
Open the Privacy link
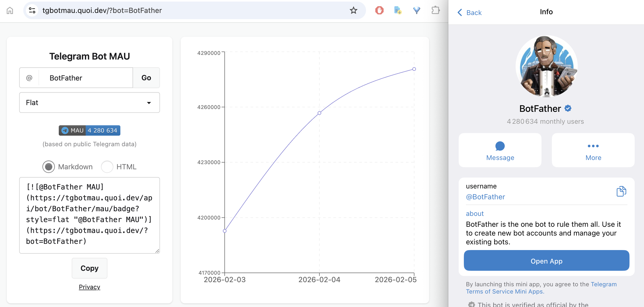pos(90,287)
